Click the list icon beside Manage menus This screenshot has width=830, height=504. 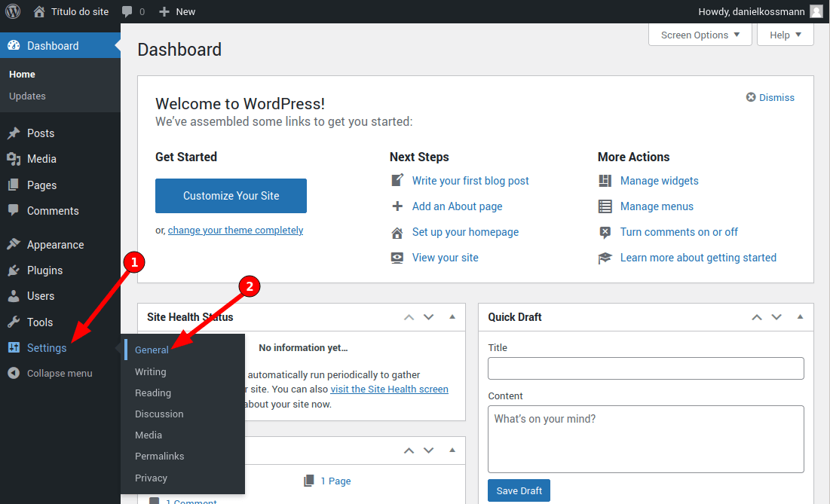[605, 206]
